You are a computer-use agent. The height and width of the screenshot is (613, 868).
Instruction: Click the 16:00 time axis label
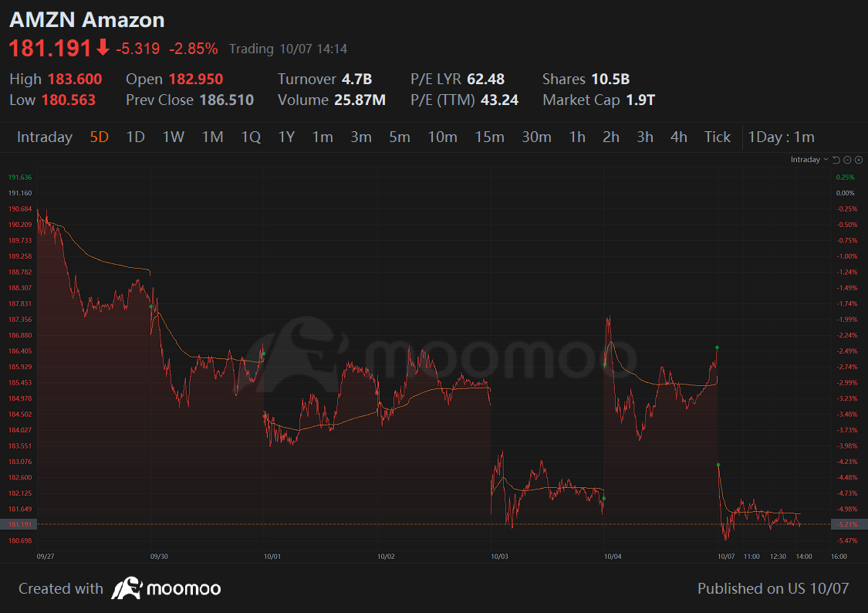[839, 557]
